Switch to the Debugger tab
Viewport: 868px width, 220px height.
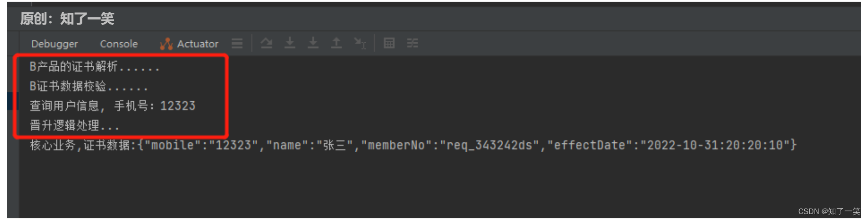click(54, 44)
